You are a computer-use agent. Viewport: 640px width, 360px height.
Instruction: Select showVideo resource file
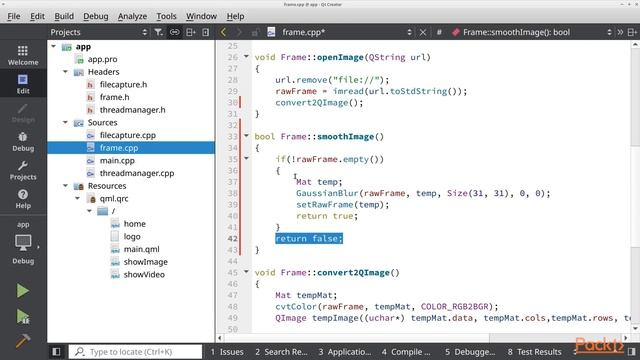pos(144,274)
